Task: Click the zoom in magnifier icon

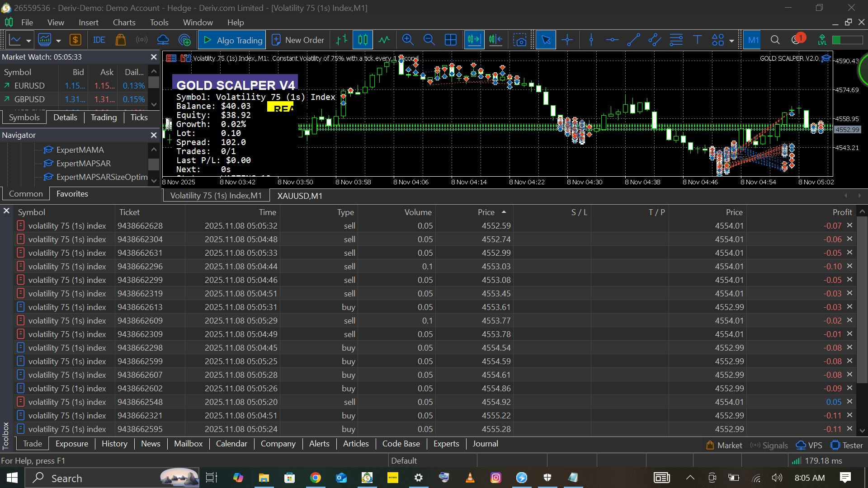Action: [x=408, y=40]
